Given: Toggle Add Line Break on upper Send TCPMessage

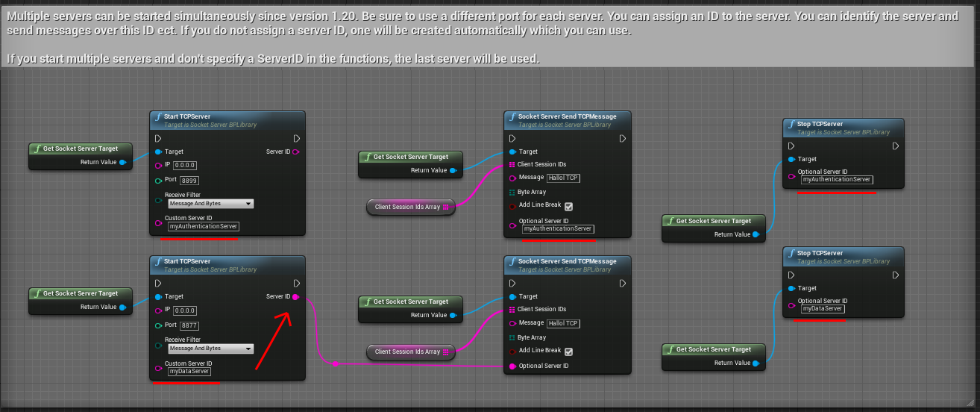Looking at the screenshot, I should (x=569, y=206).
